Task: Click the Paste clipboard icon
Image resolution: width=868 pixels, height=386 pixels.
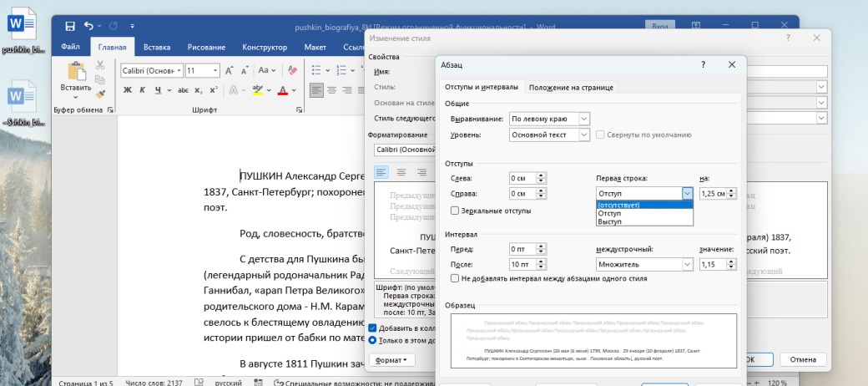Action: 76,73
